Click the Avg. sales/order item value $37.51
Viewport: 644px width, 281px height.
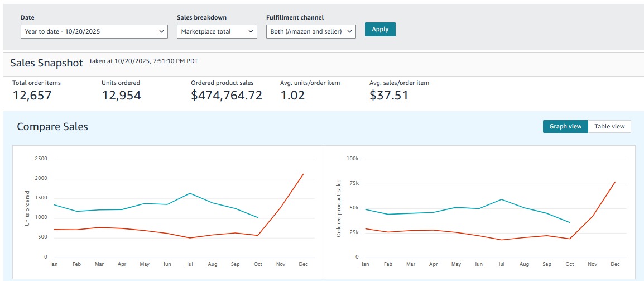(x=389, y=96)
